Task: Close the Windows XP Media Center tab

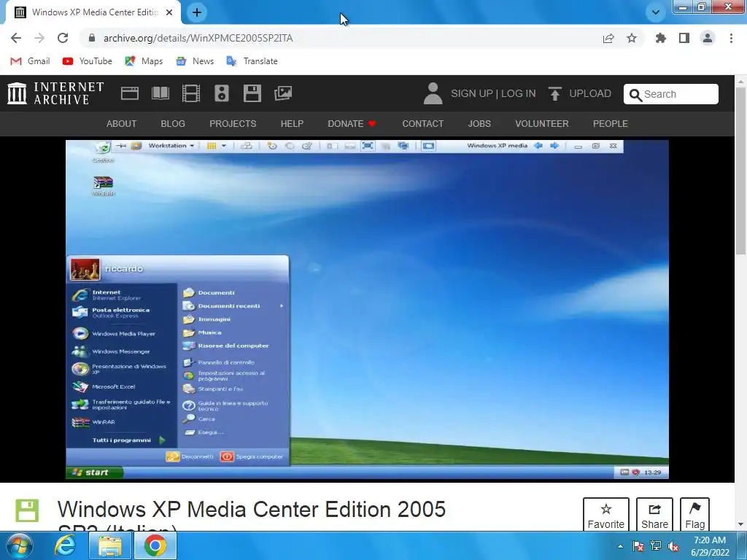Action: [169, 12]
